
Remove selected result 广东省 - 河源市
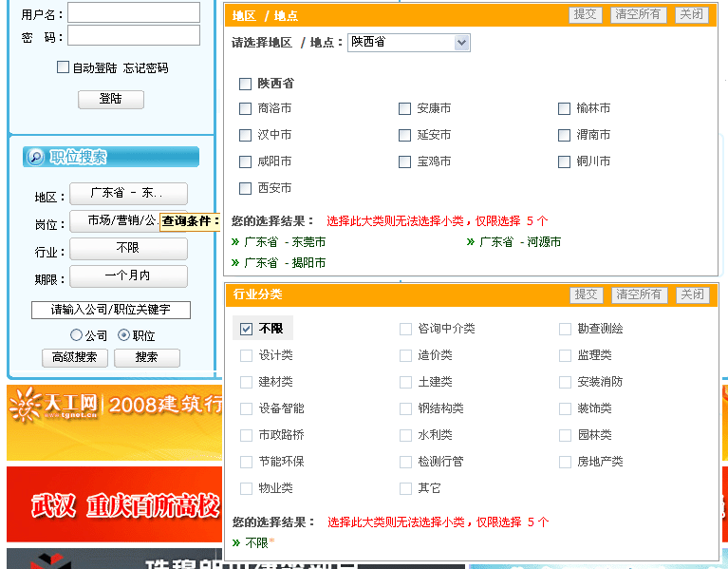click(x=513, y=242)
